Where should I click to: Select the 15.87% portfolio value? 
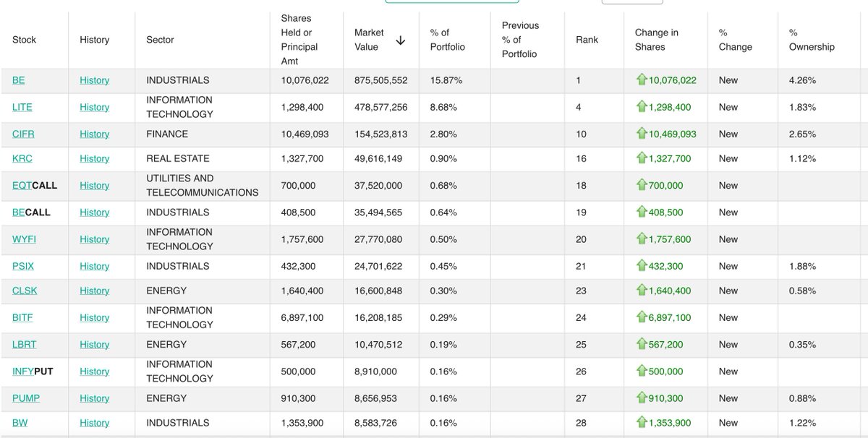click(x=446, y=80)
